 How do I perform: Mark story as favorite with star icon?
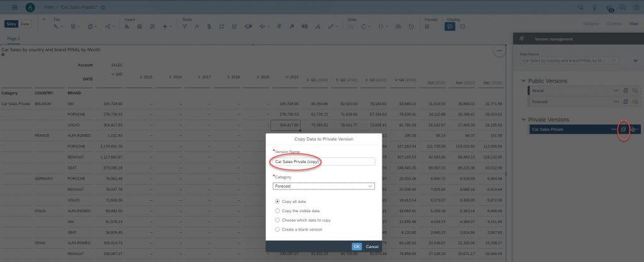click(x=103, y=8)
